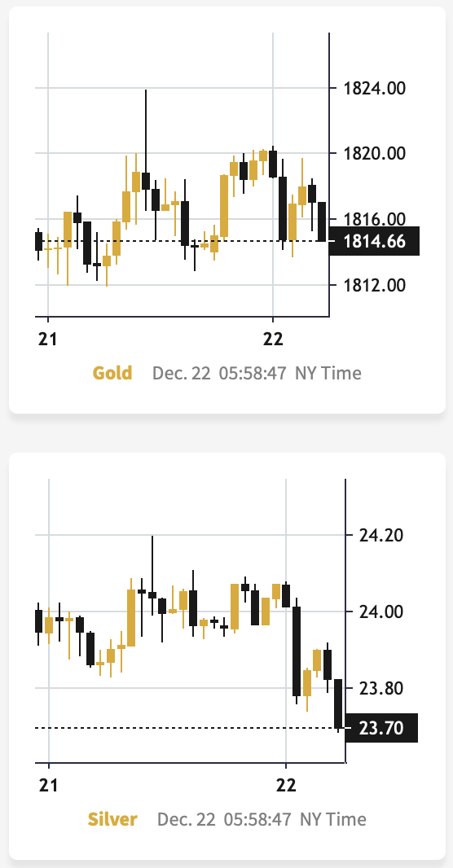Click the 24.20 axis label on silver chart
The image size is (453, 868).
click(380, 535)
